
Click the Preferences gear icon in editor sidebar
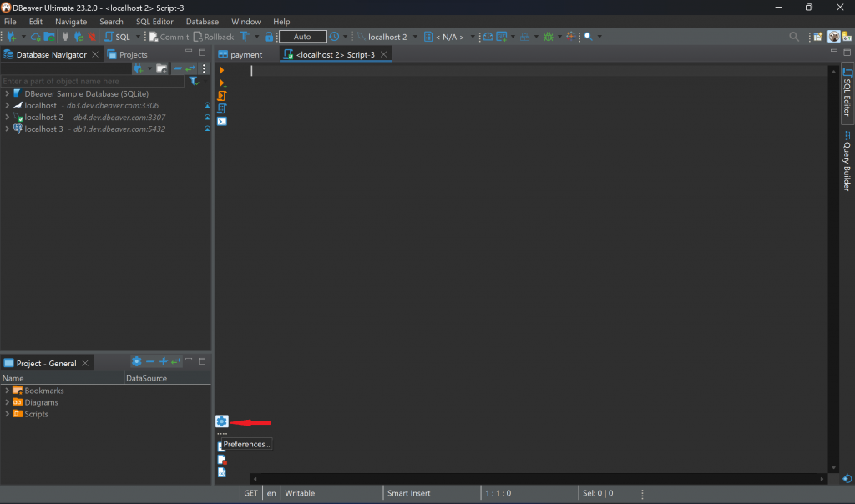[x=222, y=421]
